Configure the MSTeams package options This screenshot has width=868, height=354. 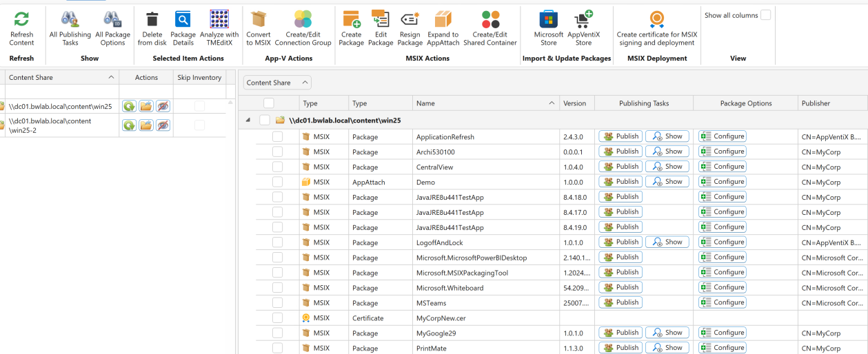722,302
